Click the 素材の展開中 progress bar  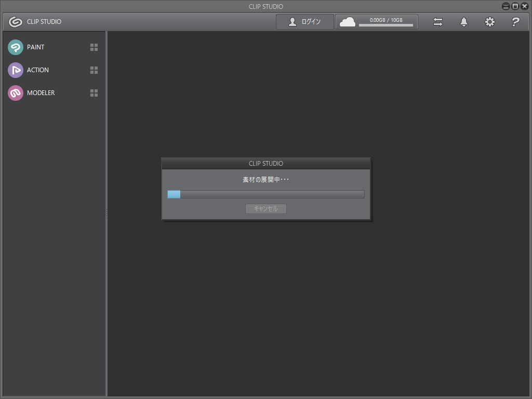265,194
